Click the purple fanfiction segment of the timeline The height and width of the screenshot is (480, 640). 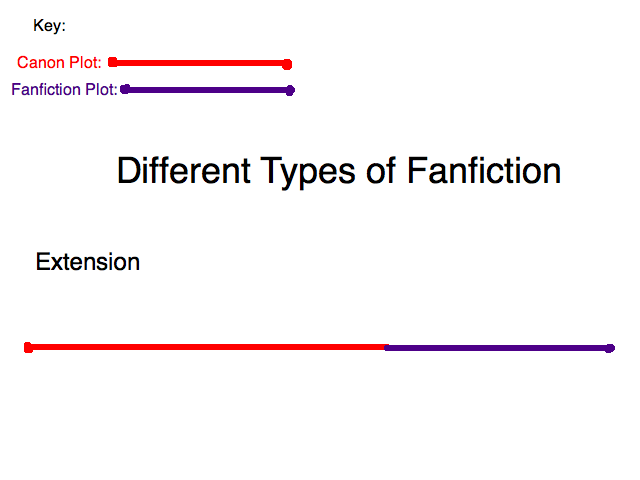(497, 348)
